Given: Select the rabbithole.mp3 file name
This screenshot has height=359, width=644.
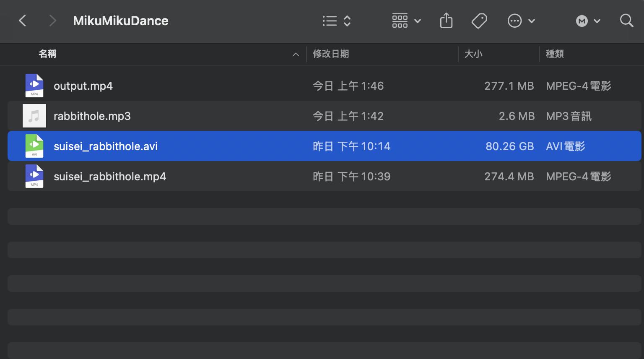Looking at the screenshot, I should [x=92, y=116].
